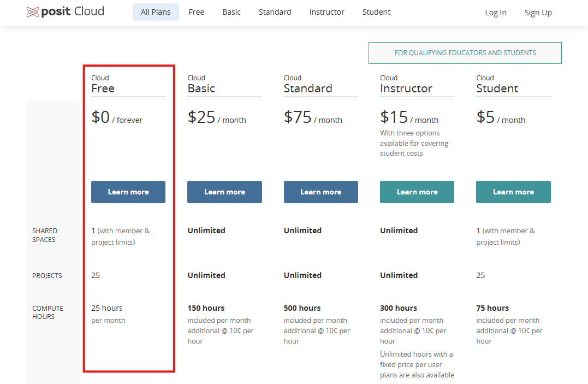The height and width of the screenshot is (384, 588).
Task: Click the Log In link
Action: click(x=496, y=13)
